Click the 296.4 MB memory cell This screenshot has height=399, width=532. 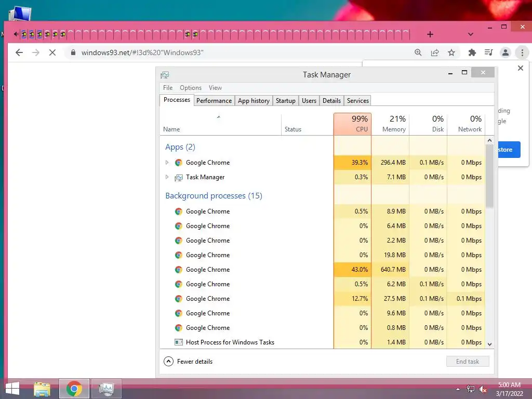391,163
